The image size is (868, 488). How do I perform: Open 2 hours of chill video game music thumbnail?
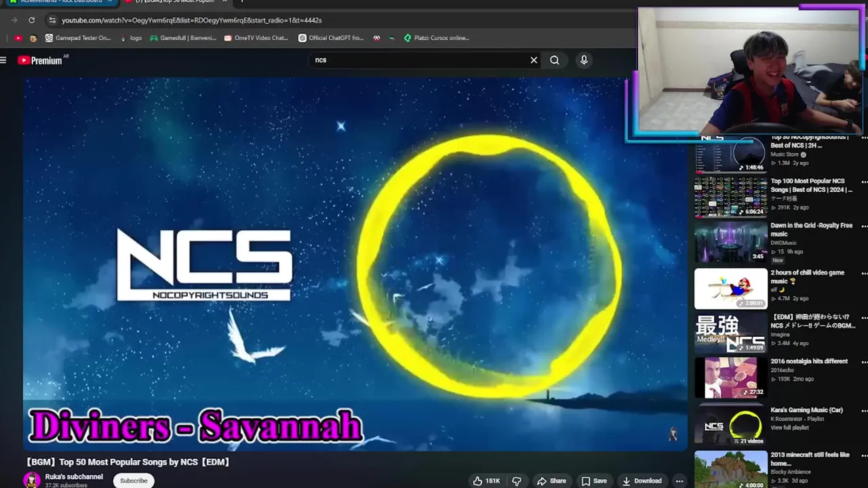click(x=730, y=288)
